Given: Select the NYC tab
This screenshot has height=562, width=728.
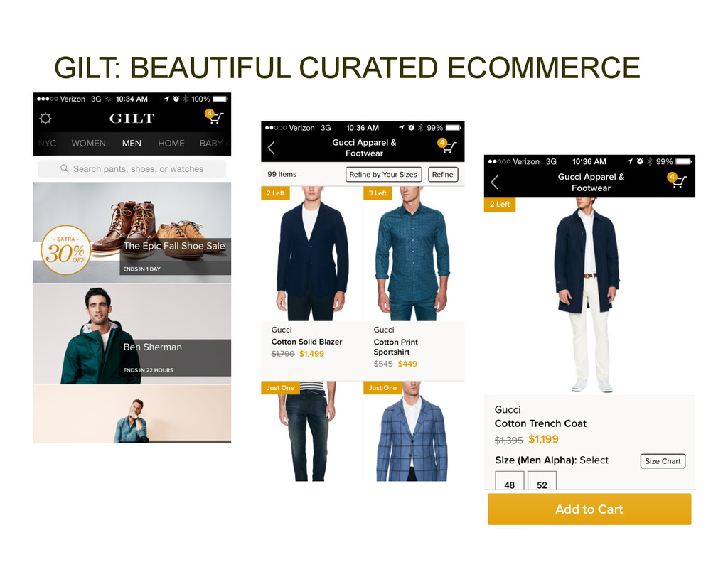Looking at the screenshot, I should 47,144.
